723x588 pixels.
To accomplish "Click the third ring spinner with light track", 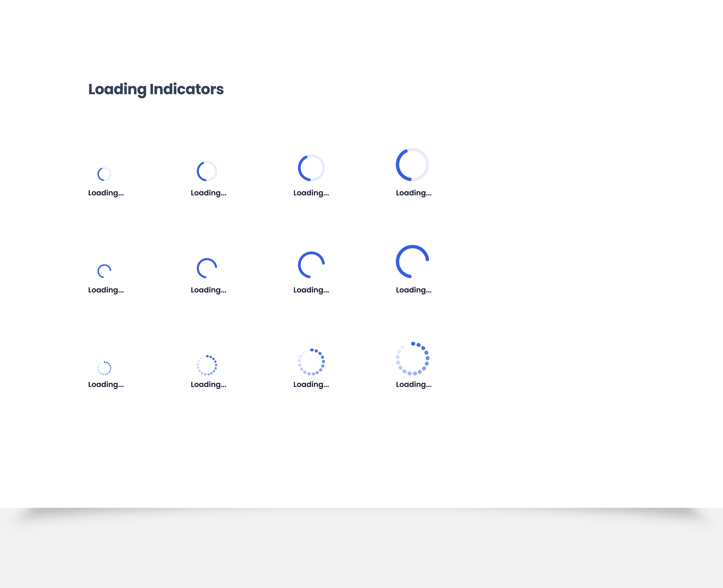I will click(311, 168).
